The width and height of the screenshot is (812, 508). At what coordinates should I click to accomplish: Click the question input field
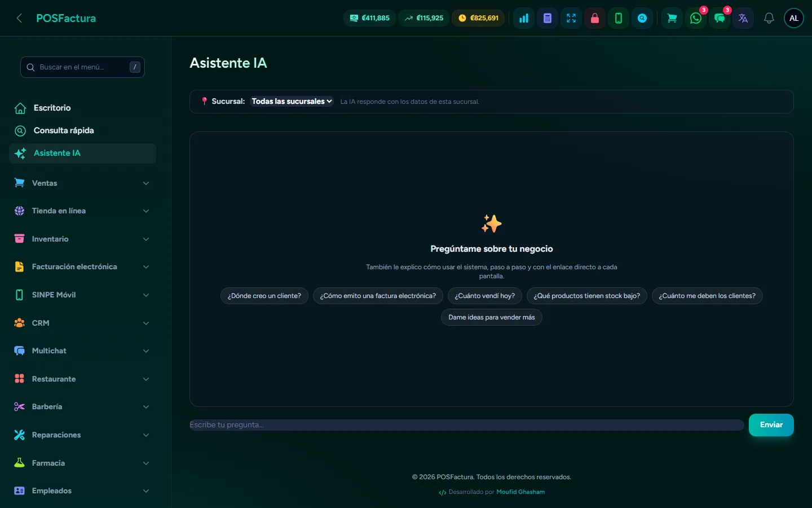pos(467,425)
